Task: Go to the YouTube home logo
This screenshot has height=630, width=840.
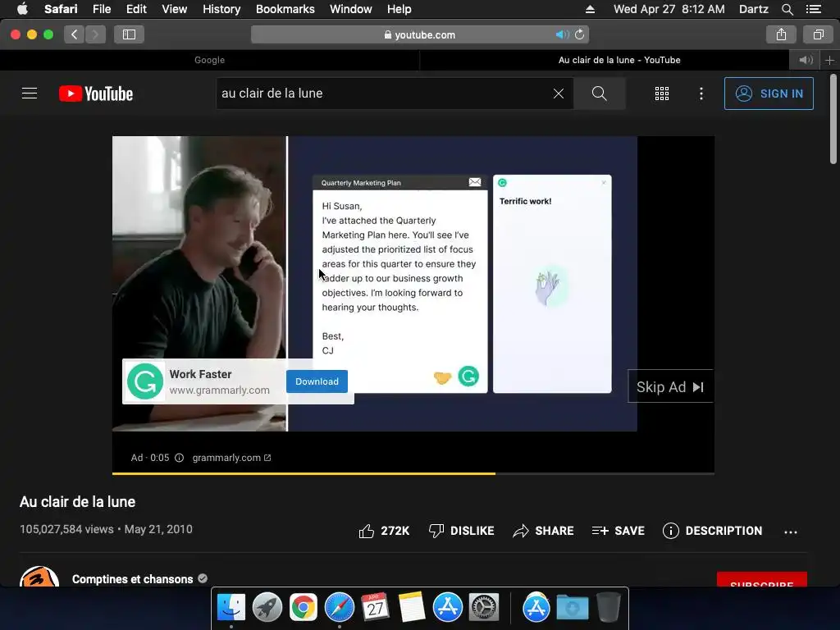Action: [x=96, y=94]
